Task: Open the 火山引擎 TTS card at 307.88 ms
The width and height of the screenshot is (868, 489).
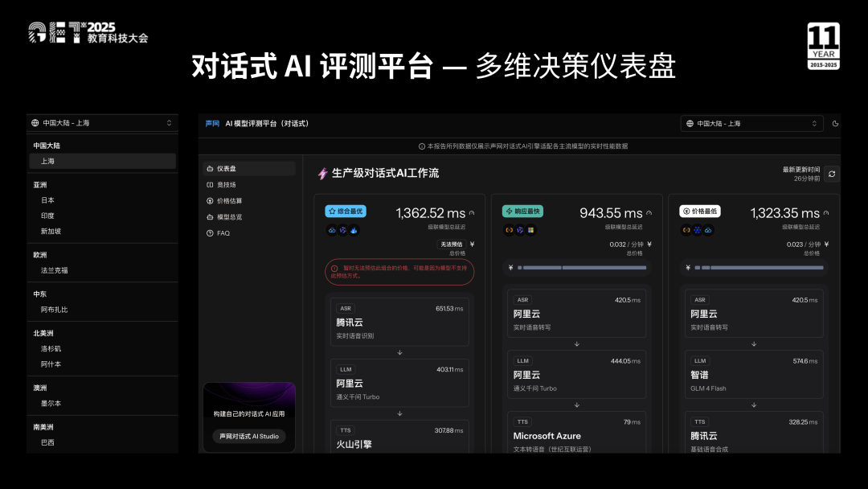Action: [399, 438]
